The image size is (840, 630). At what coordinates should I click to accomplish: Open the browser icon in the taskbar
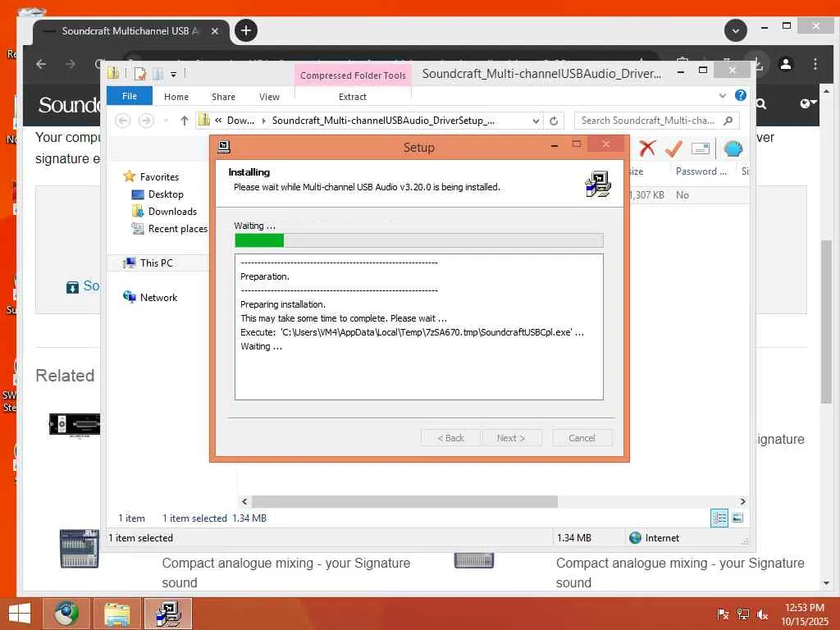66,614
